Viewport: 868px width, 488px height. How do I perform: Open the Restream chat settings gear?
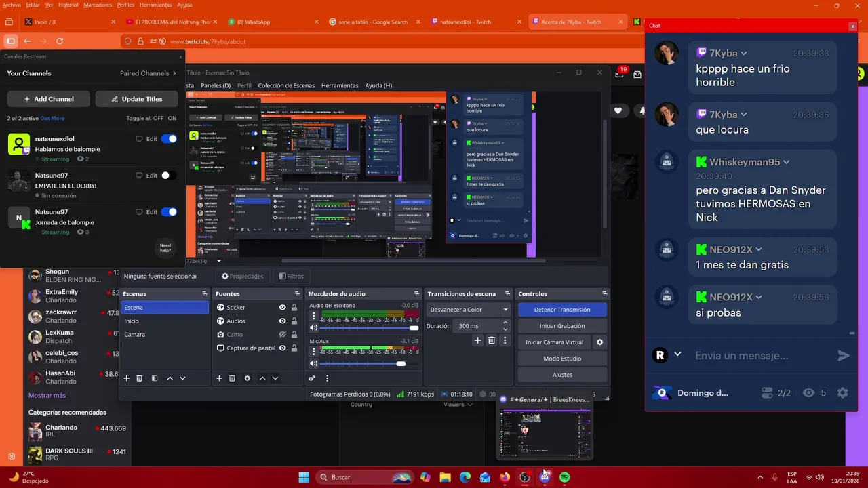point(843,392)
